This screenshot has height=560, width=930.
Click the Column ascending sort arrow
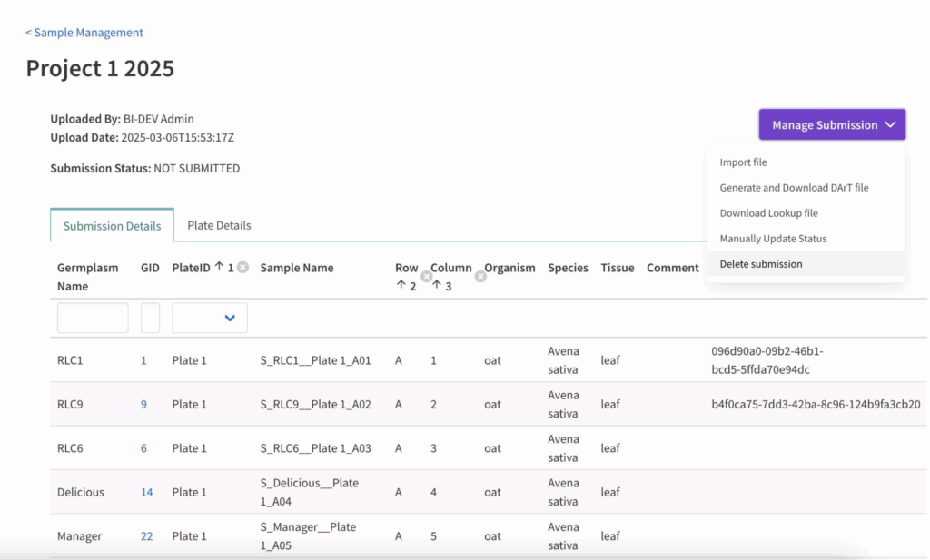pyautogui.click(x=435, y=286)
